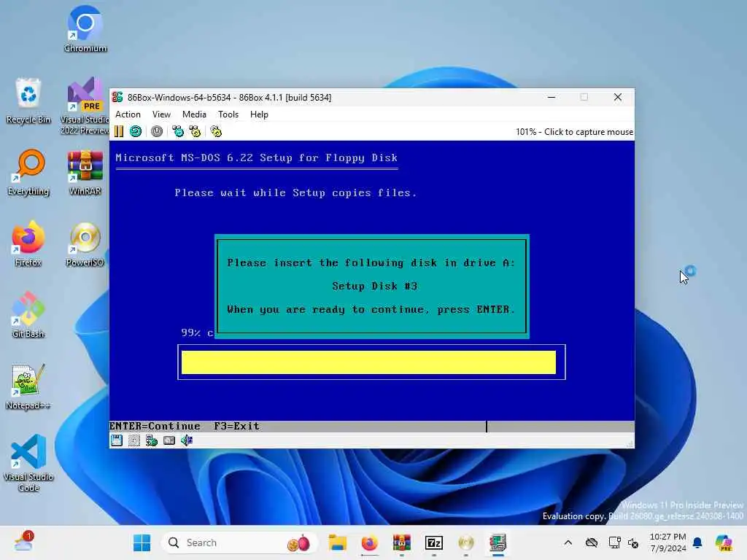Select the Recycle Bin desktop icon

point(28,101)
